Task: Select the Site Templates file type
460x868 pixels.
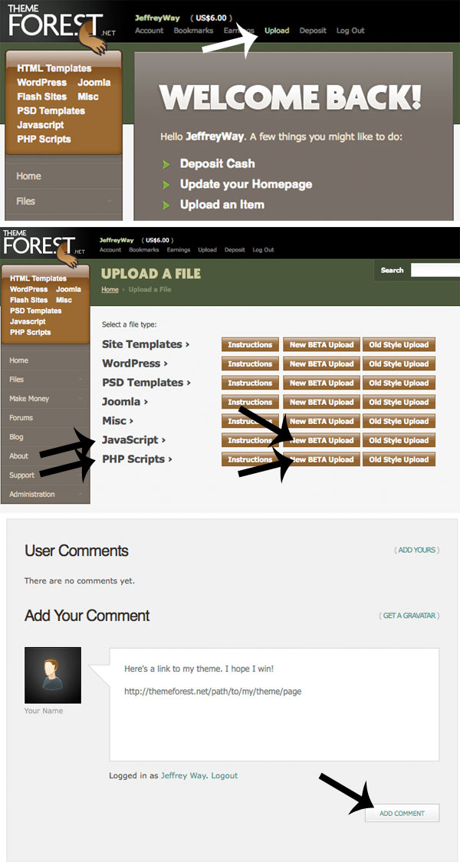Action: pos(146,344)
